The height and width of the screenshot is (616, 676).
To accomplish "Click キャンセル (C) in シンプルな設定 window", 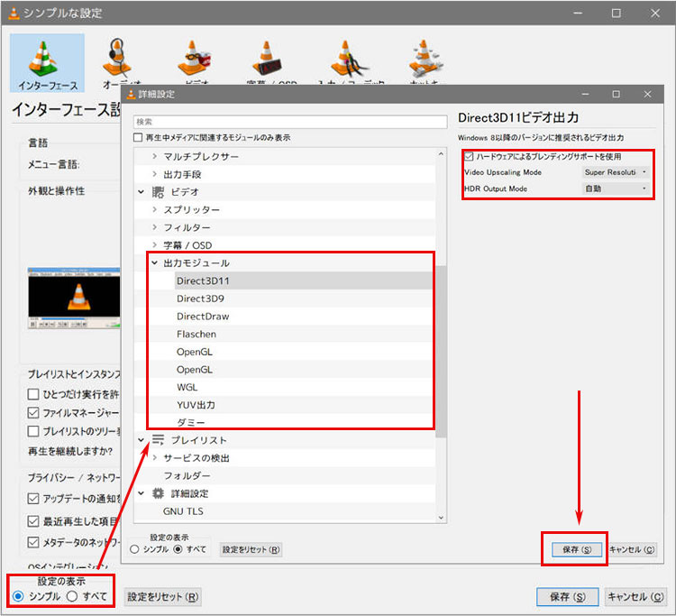I will tap(635, 596).
